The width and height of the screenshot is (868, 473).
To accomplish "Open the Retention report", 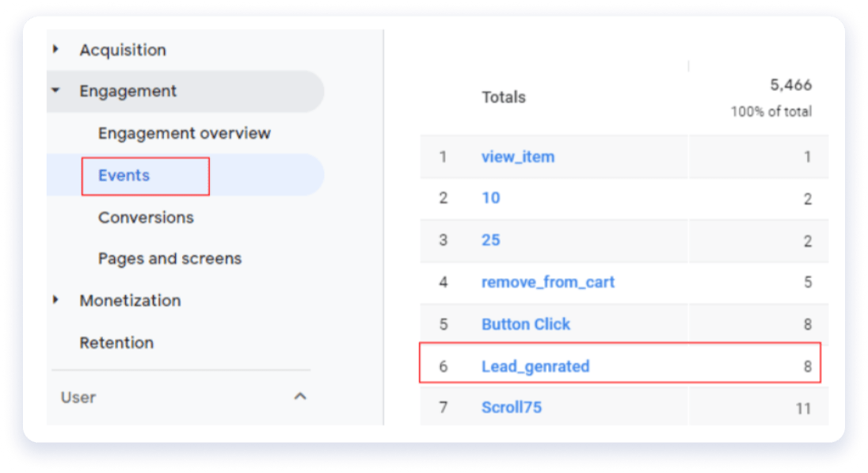I will pos(116,342).
